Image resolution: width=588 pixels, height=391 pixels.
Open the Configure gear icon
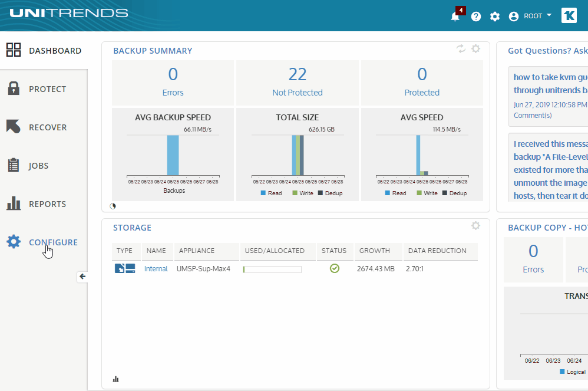click(14, 242)
